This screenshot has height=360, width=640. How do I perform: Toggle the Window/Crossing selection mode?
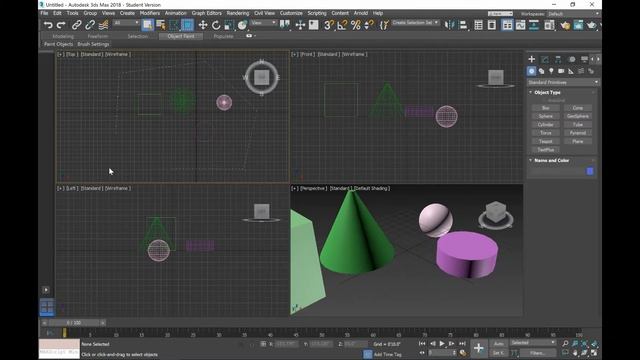pyautogui.click(x=187, y=25)
